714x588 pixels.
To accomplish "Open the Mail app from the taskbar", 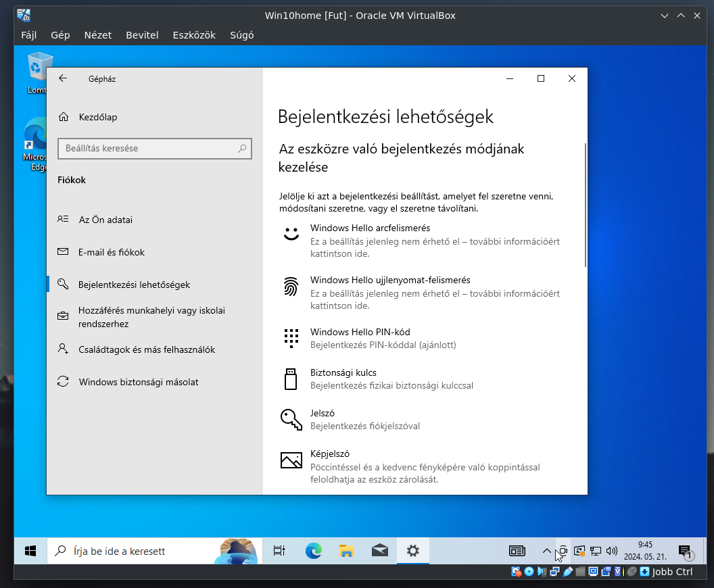I will [380, 551].
